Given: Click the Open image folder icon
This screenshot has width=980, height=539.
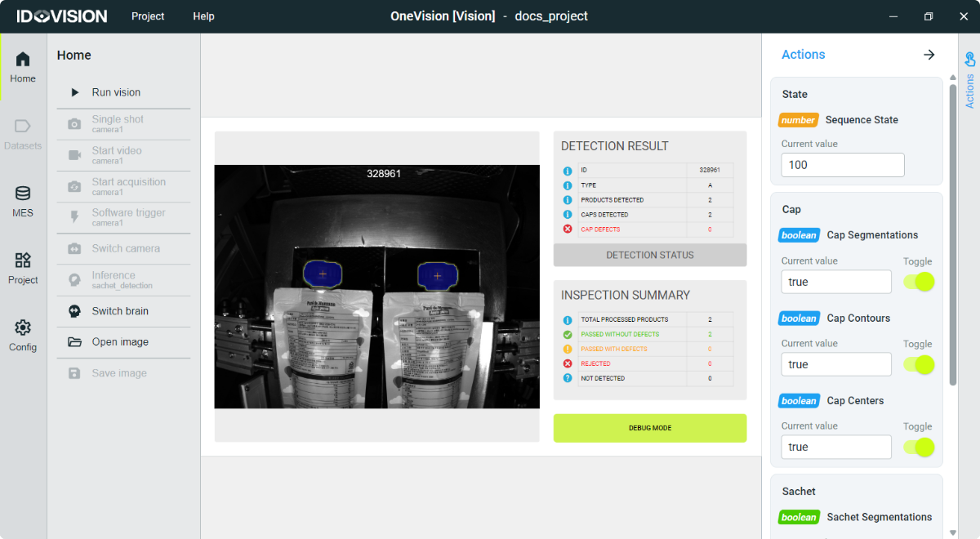Looking at the screenshot, I should coord(74,342).
